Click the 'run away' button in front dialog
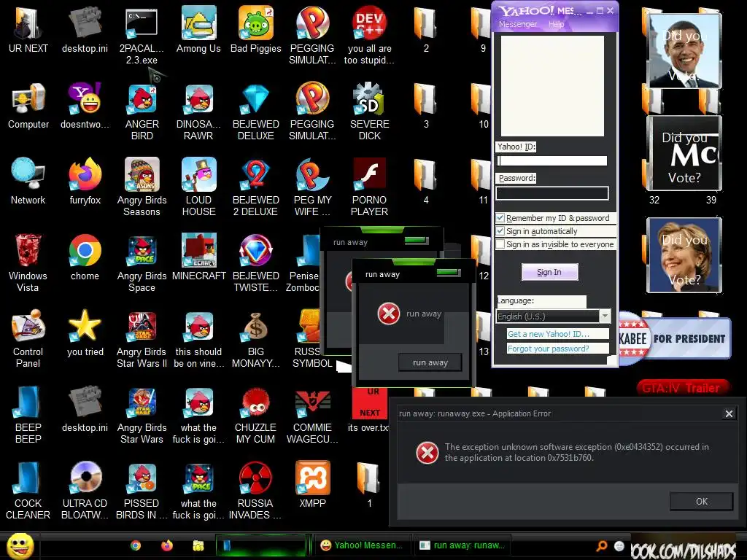 coord(430,362)
